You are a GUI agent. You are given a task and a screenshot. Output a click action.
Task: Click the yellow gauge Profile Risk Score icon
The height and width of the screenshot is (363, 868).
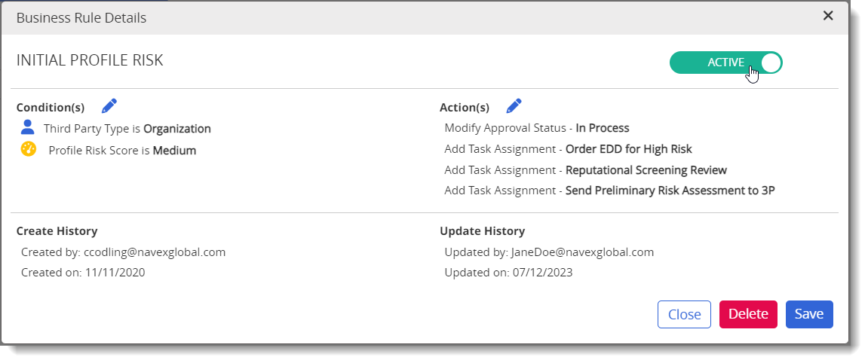pyautogui.click(x=28, y=149)
